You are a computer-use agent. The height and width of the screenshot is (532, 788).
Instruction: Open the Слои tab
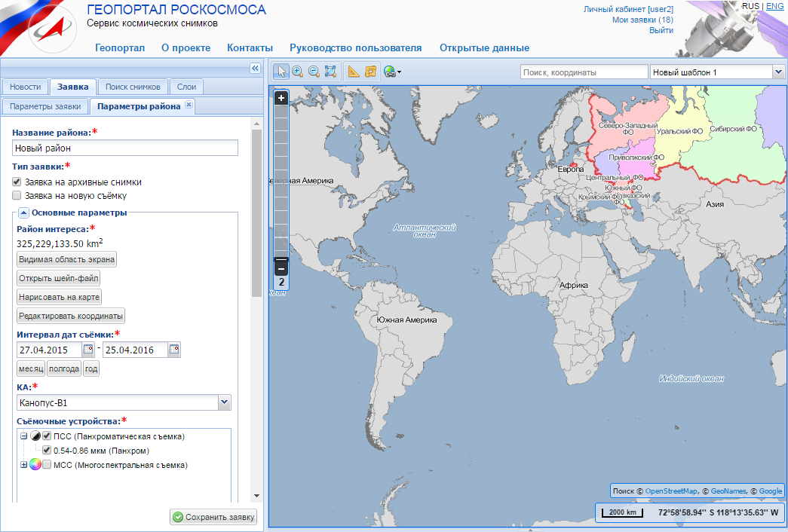click(x=186, y=87)
